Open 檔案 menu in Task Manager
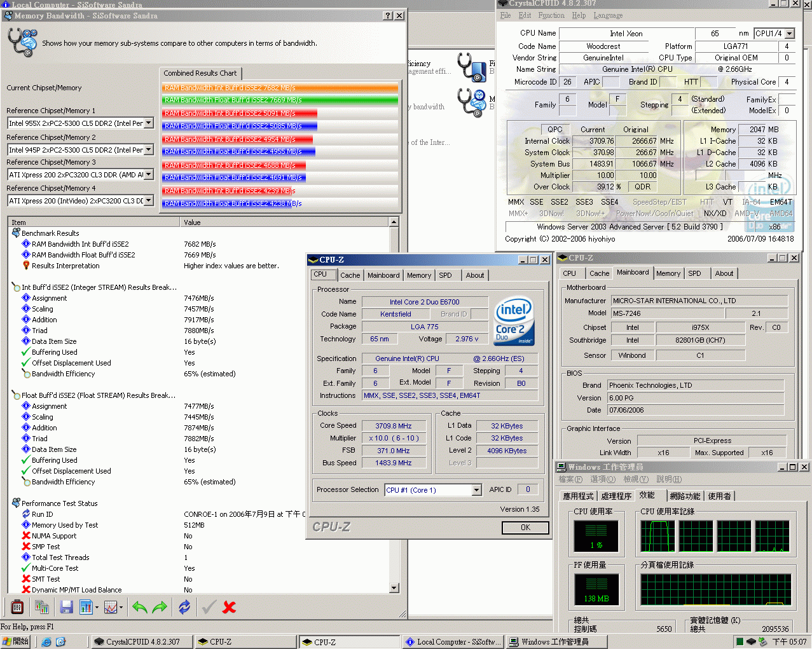Viewport: 812px width, 649px height. (570, 479)
